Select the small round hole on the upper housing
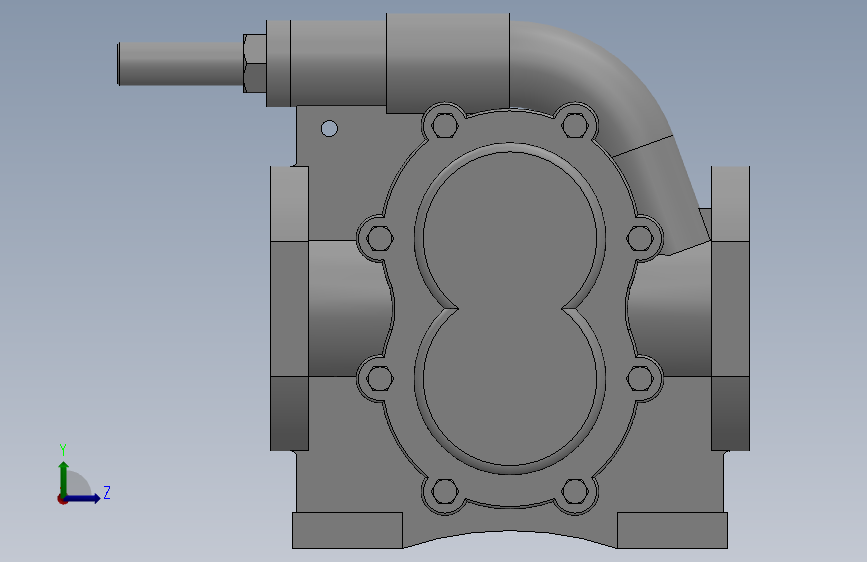The height and width of the screenshot is (562, 867). pos(329,129)
